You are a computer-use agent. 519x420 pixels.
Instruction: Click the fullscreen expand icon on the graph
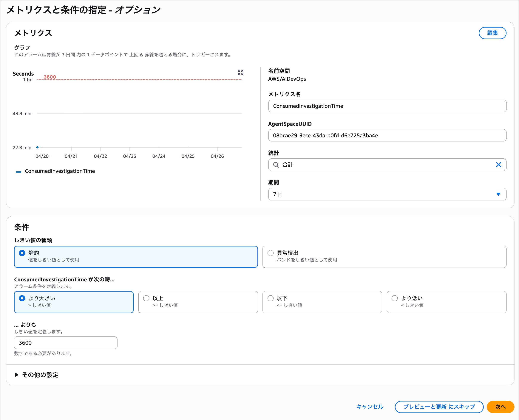(x=240, y=72)
